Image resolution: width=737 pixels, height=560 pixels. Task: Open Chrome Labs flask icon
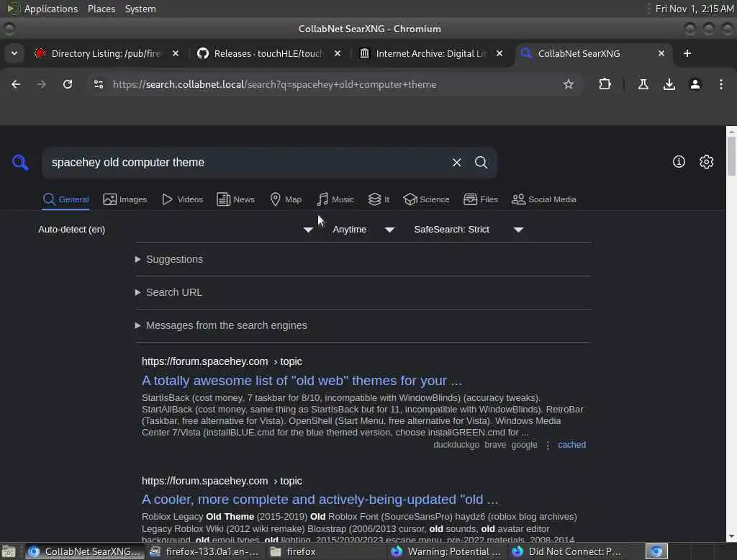643,84
